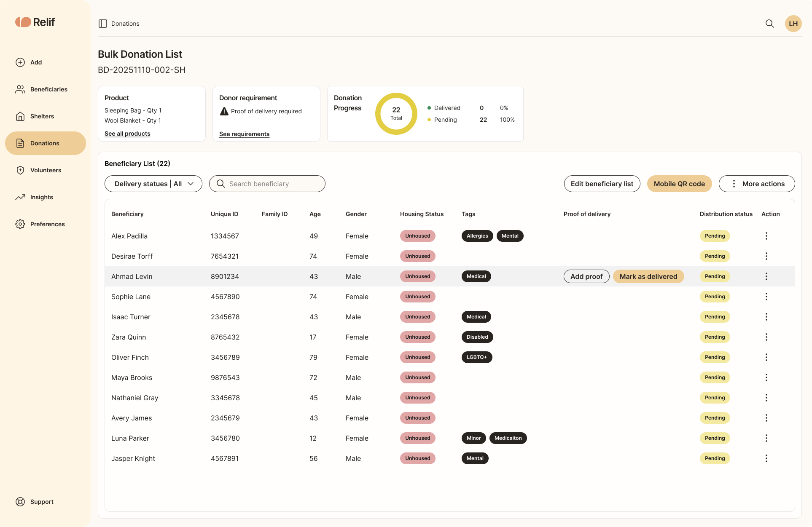The height and width of the screenshot is (527, 812).
Task: Select Donations in the sidebar
Action: (46, 143)
